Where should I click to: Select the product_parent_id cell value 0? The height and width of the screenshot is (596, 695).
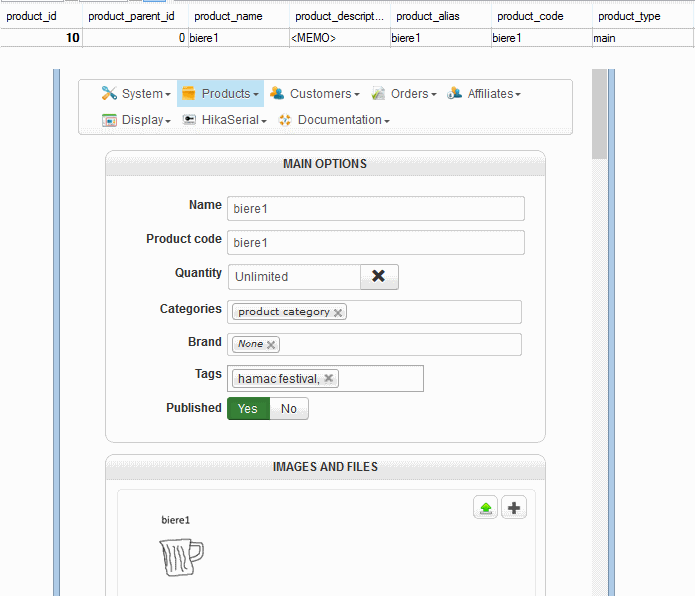pos(135,38)
